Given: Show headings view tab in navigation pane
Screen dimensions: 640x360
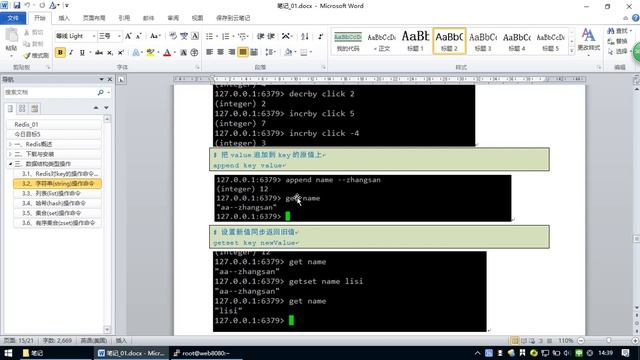Looking at the screenshot, I should point(11,108).
